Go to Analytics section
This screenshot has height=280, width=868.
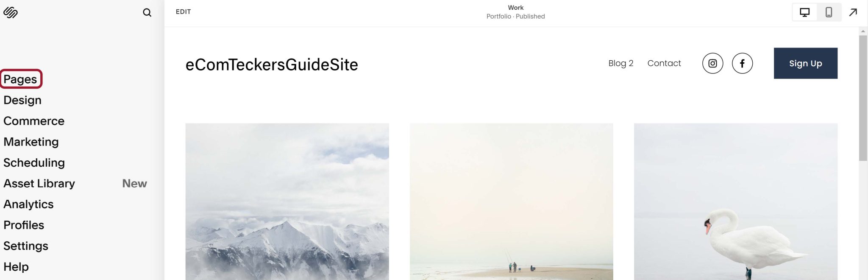[28, 204]
